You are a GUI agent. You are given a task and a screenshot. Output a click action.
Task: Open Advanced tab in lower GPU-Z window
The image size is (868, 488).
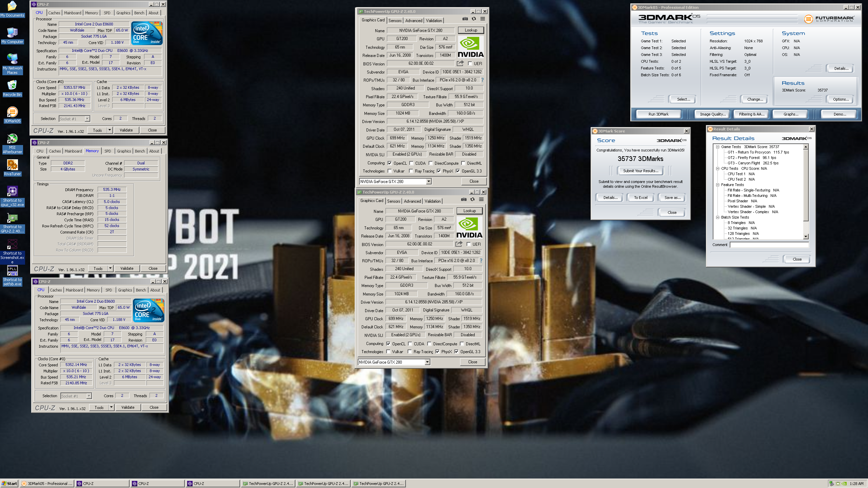click(413, 201)
